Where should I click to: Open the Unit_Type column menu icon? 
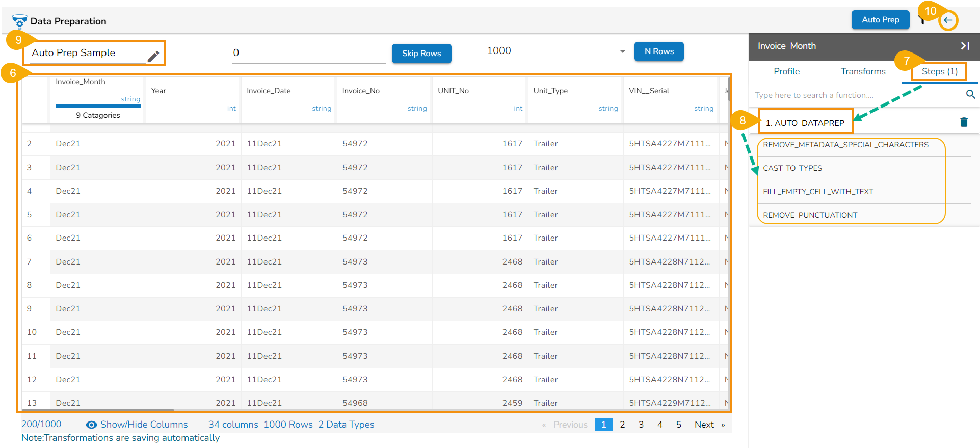click(x=614, y=99)
